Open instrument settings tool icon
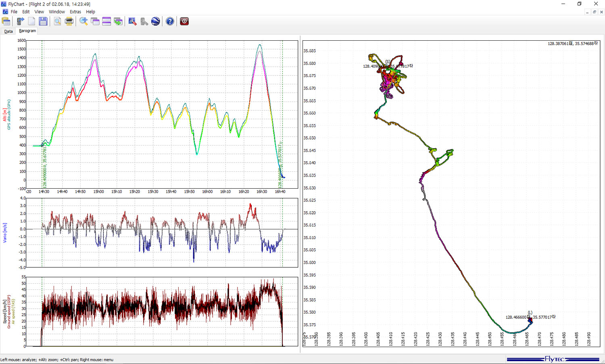This screenshot has height=364, width=605. (x=132, y=21)
